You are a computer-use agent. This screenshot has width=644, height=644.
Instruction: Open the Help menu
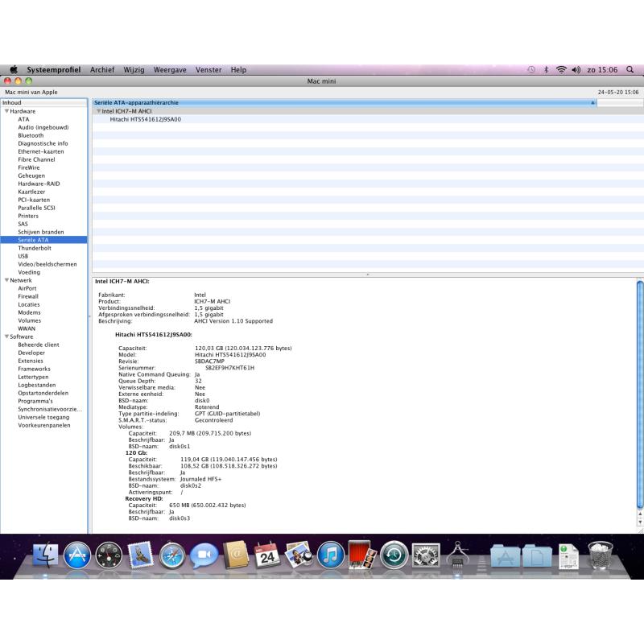click(x=238, y=69)
